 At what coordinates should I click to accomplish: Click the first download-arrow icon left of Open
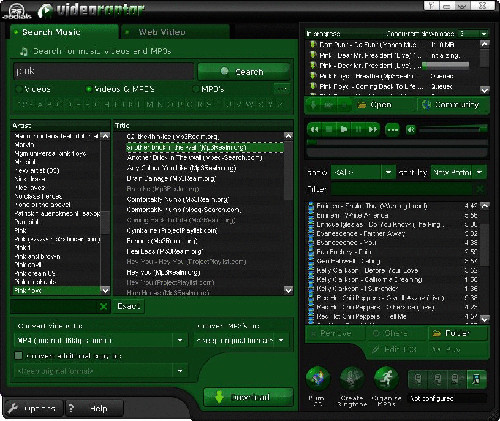tap(313, 105)
